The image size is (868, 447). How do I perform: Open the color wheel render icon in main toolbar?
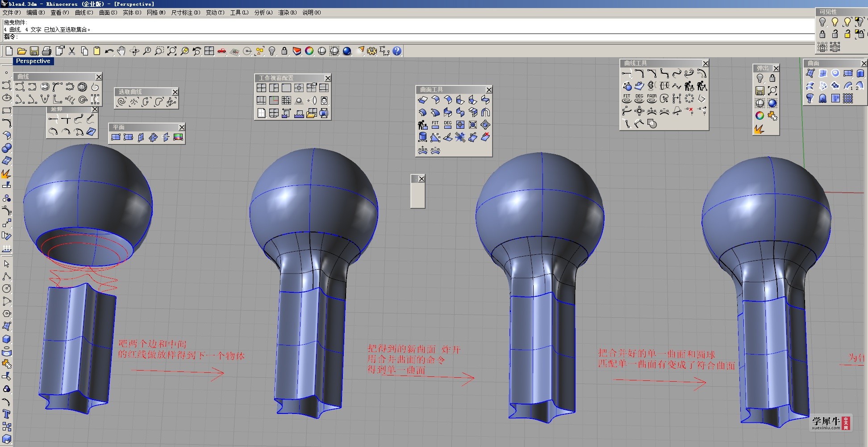coord(309,51)
